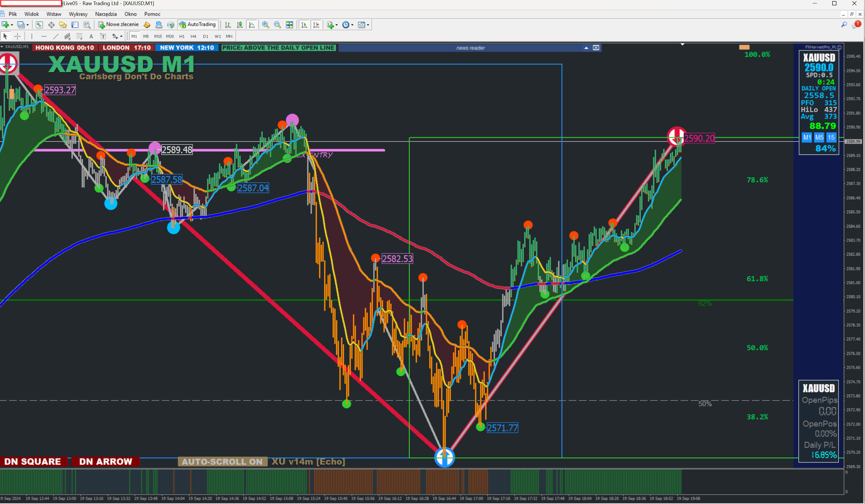Draw a trendline with the line tool
Image resolution: width=865 pixels, height=504 pixels.
(56, 36)
